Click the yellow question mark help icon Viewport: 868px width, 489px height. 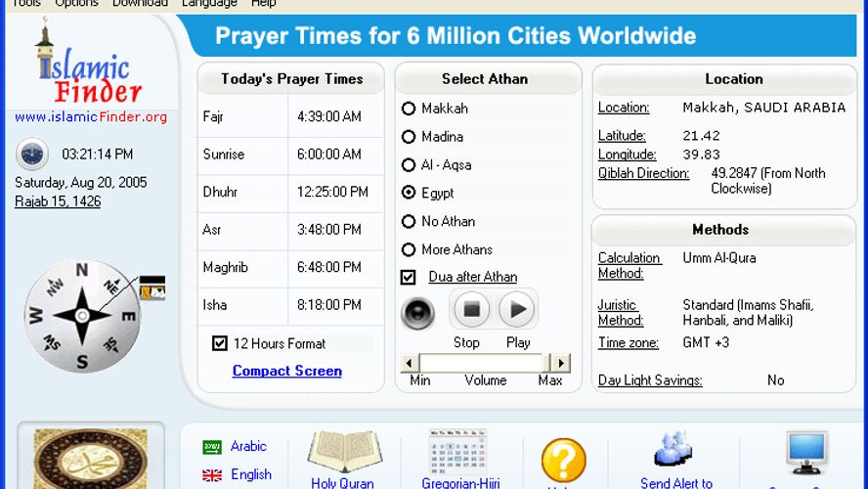pyautogui.click(x=564, y=461)
